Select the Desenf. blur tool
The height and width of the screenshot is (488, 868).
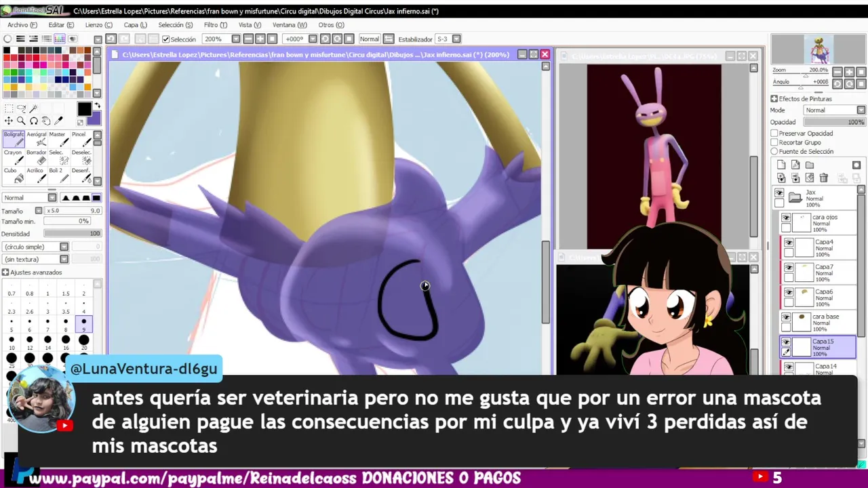81,176
